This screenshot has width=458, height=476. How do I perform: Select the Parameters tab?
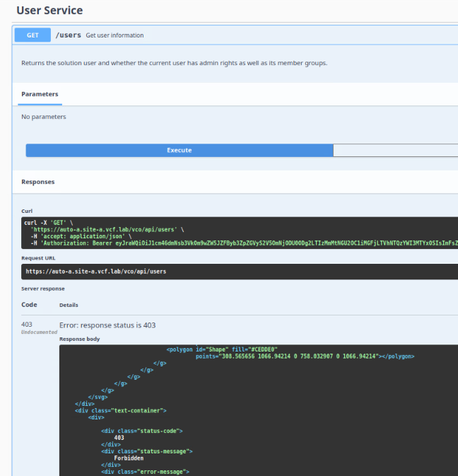pyautogui.click(x=40, y=94)
